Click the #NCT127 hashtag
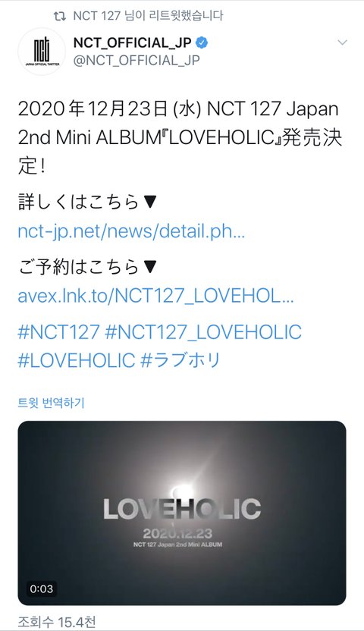 [x=58, y=332]
